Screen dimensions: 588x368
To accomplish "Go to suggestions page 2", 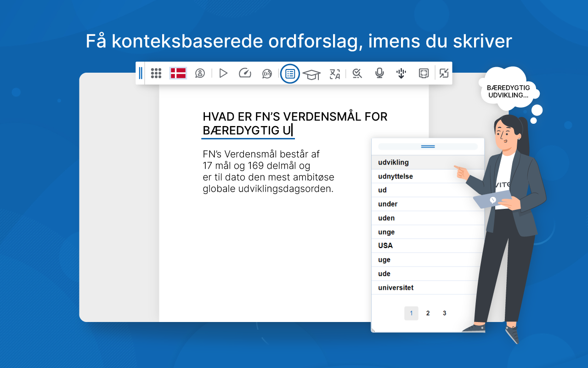I will point(428,313).
